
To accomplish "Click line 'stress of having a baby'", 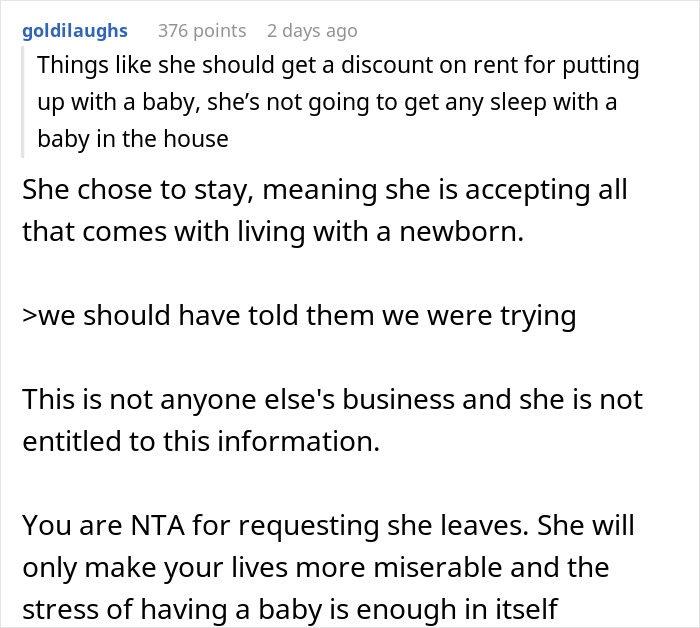I will click(290, 609).
